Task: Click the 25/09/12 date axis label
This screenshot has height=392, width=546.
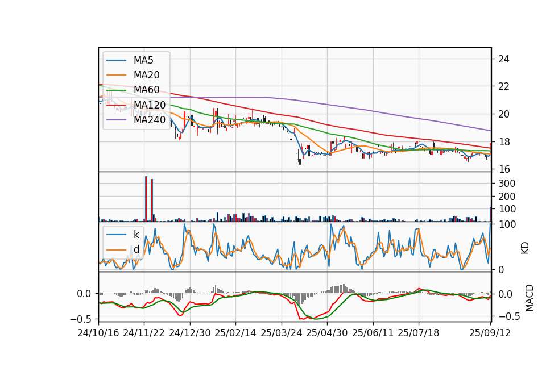Action: tap(490, 333)
